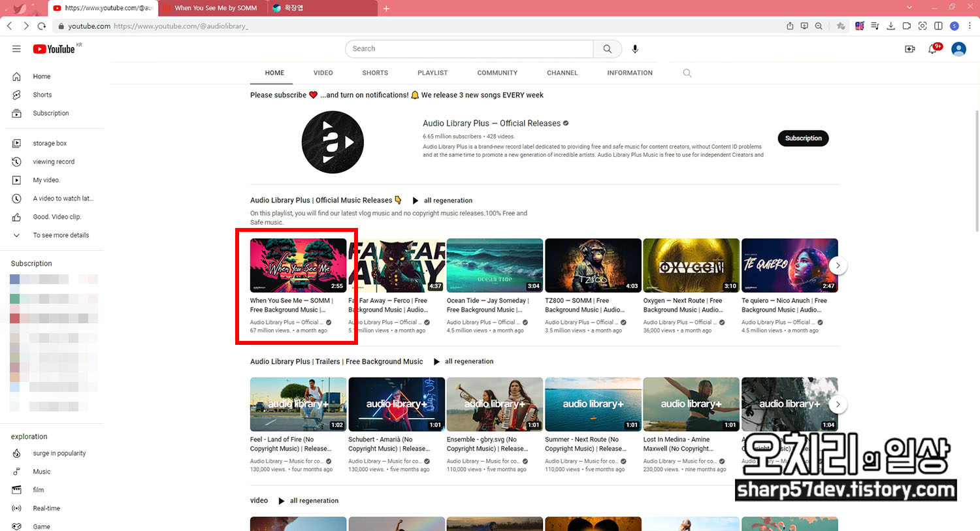This screenshot has height=531, width=980.
Task: Click the browser address bar
Action: tap(418, 26)
